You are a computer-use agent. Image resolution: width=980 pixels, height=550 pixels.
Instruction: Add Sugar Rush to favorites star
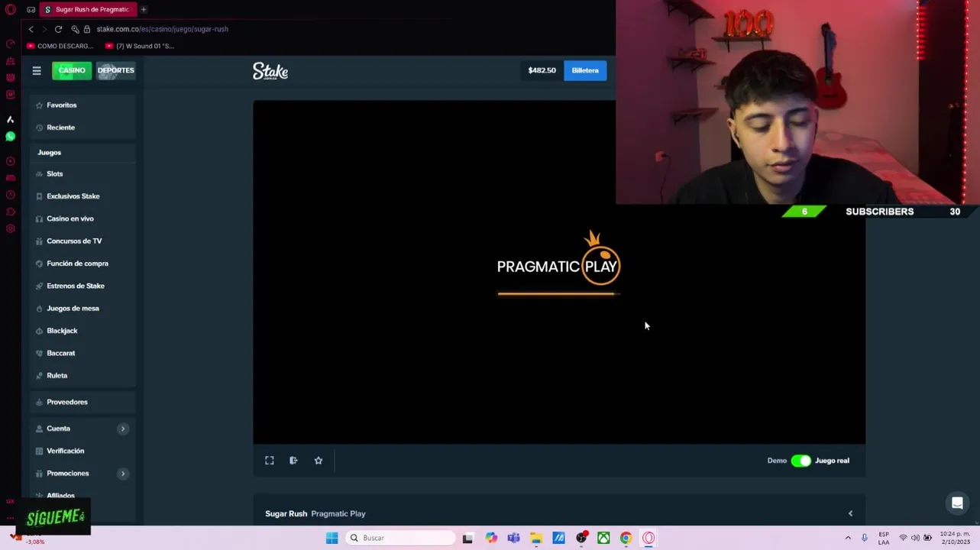pyautogui.click(x=319, y=461)
